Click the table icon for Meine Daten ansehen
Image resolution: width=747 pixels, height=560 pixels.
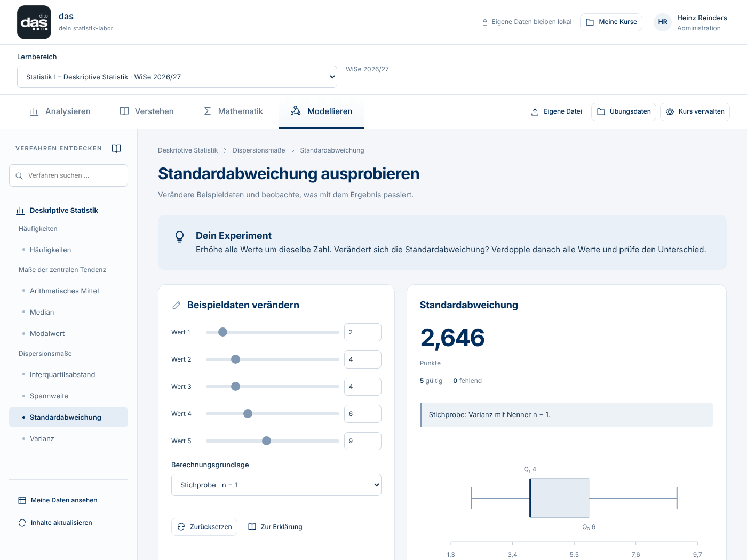(22, 500)
